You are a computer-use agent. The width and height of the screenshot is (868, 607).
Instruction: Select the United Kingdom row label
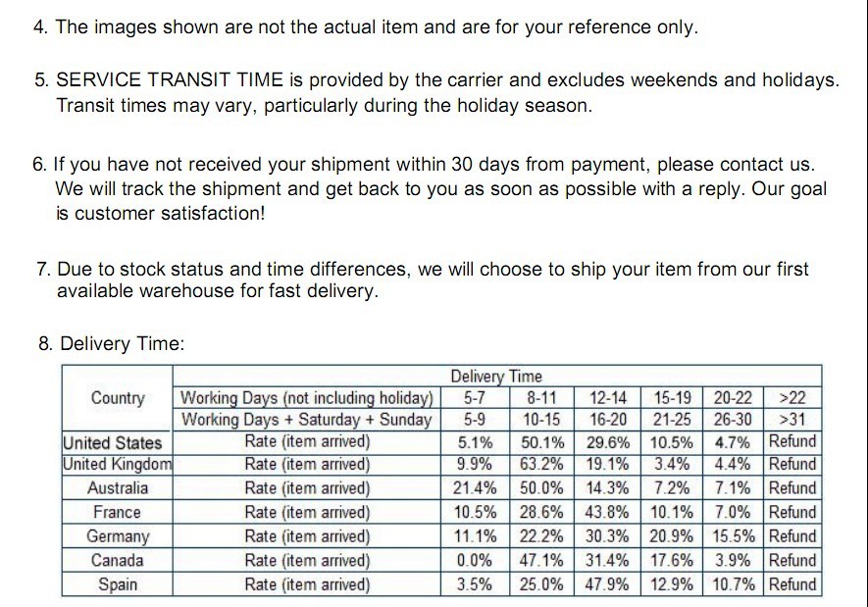(x=118, y=464)
